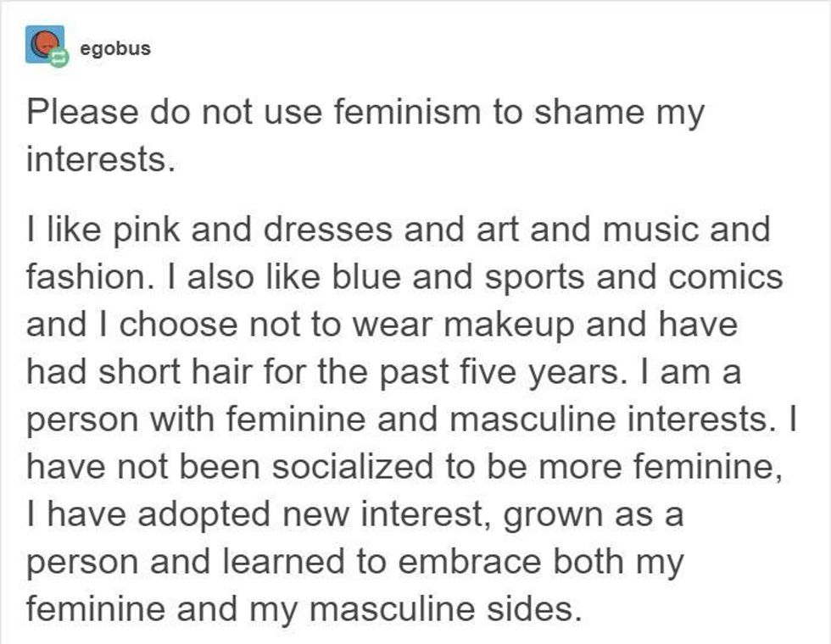831x644 pixels.
Task: Click the line "I have adopted new interest"
Action: [355, 514]
